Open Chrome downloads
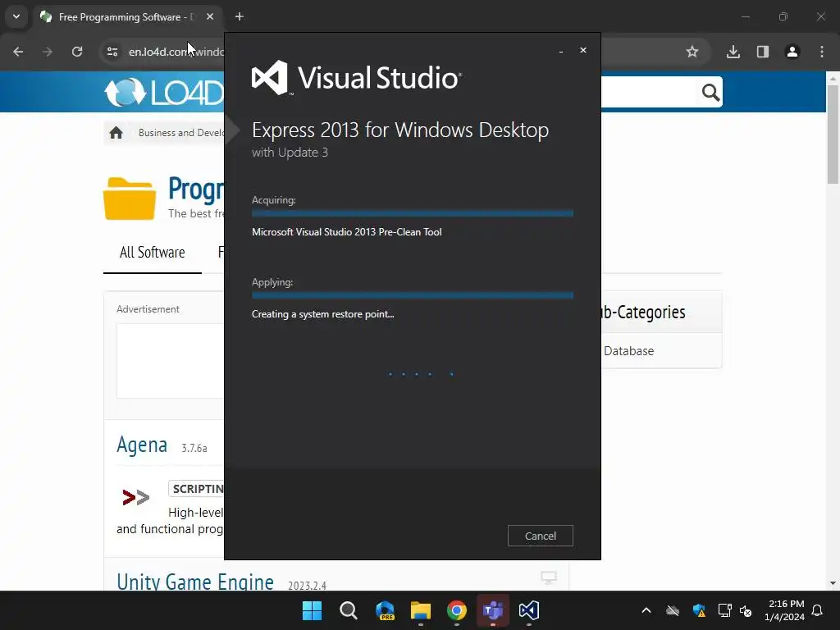Screen dimensions: 840x630 click(x=733, y=52)
